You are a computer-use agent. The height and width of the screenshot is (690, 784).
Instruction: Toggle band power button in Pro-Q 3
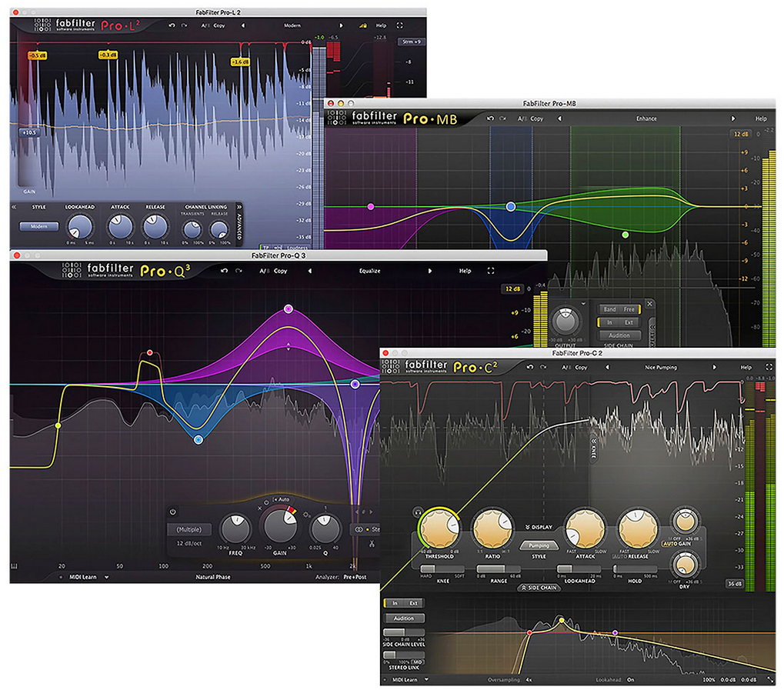click(173, 512)
